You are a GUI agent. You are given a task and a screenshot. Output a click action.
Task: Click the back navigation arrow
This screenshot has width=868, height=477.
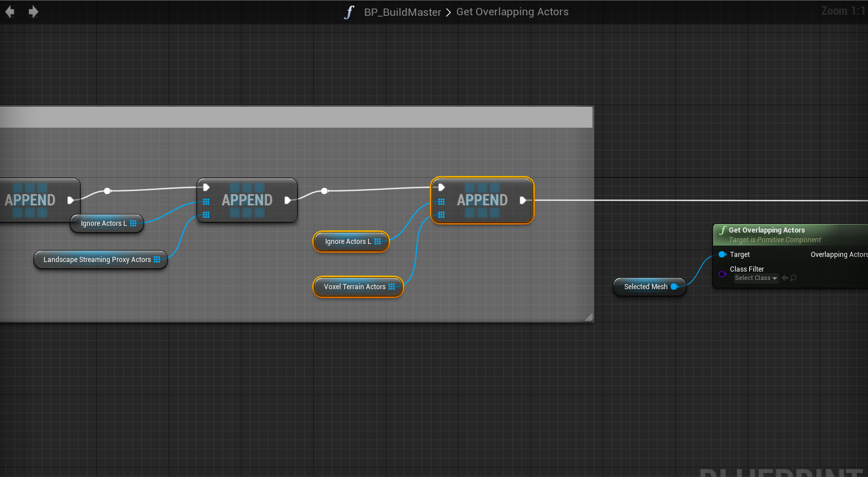(x=10, y=12)
